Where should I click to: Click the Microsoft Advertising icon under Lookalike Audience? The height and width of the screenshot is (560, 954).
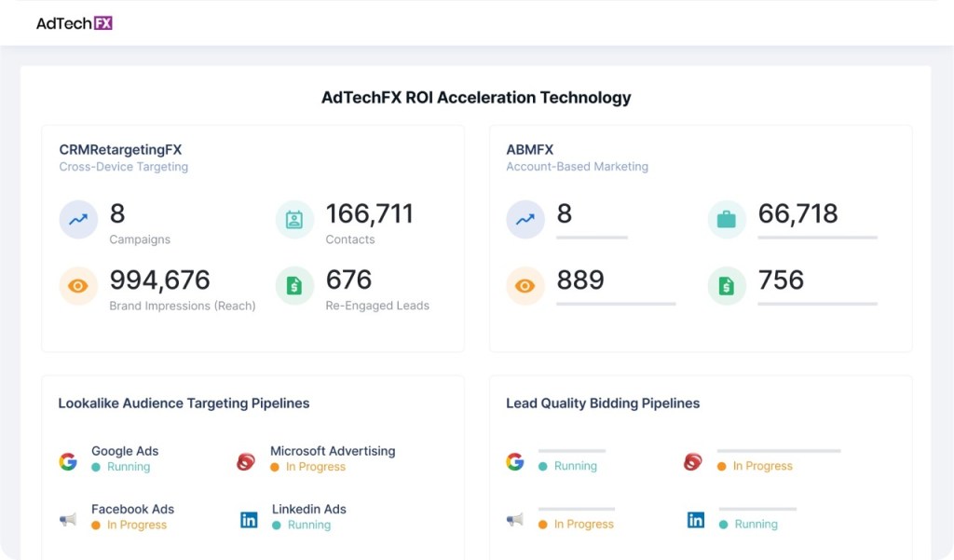(246, 461)
